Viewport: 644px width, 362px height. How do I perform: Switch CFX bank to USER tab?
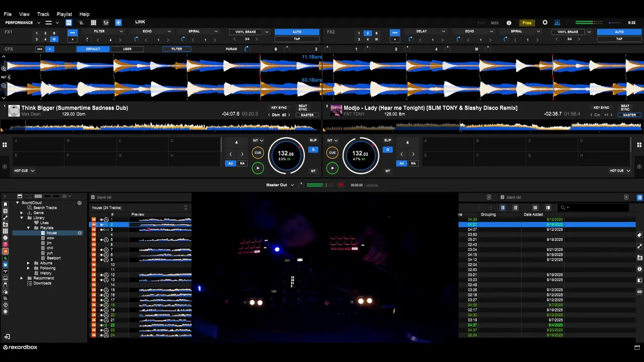click(127, 49)
